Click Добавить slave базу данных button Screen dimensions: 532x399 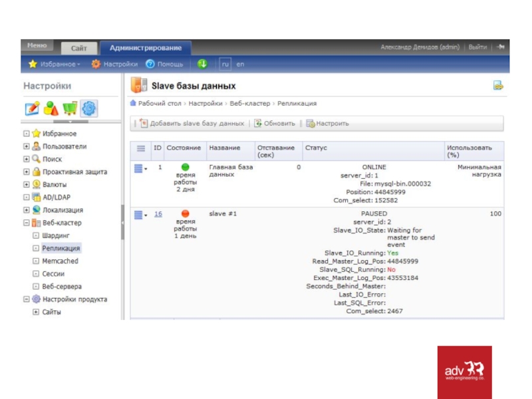point(192,124)
